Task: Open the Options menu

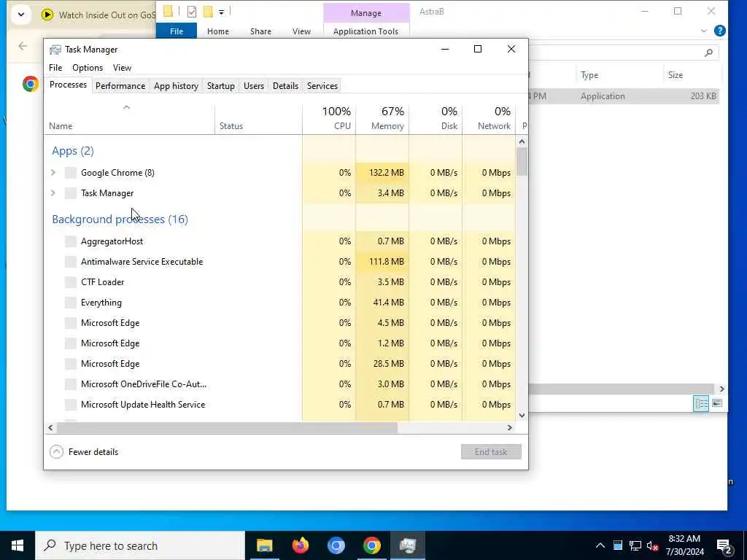Action: click(x=88, y=68)
